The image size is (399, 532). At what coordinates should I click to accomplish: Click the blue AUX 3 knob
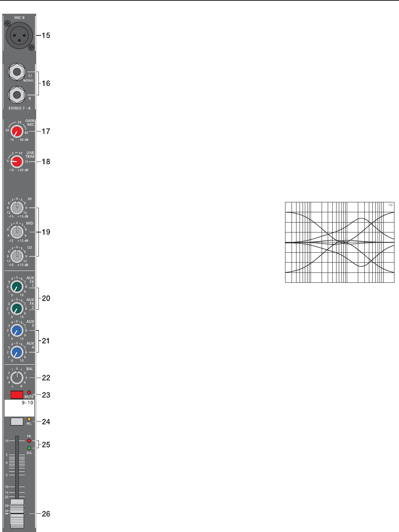point(17,330)
